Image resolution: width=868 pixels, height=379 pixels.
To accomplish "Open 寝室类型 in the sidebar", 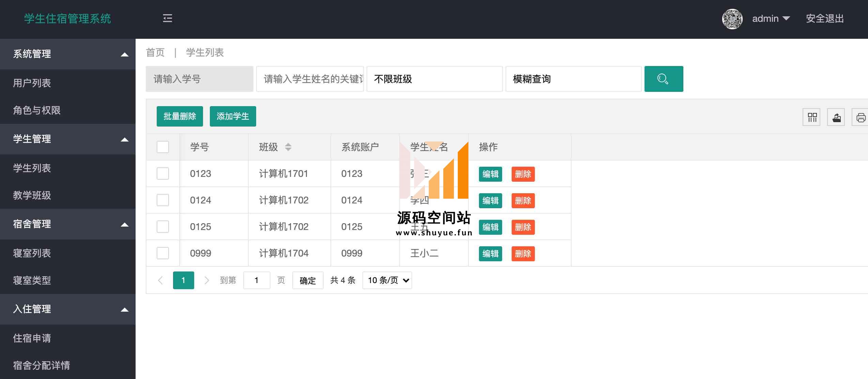I will pyautogui.click(x=68, y=280).
